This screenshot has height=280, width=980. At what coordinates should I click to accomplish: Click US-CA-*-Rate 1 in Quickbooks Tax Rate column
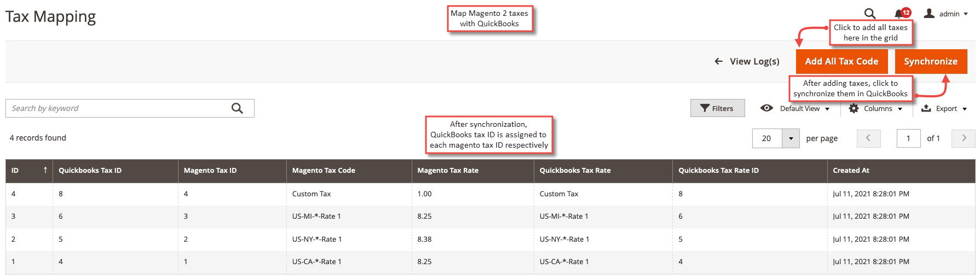point(564,262)
